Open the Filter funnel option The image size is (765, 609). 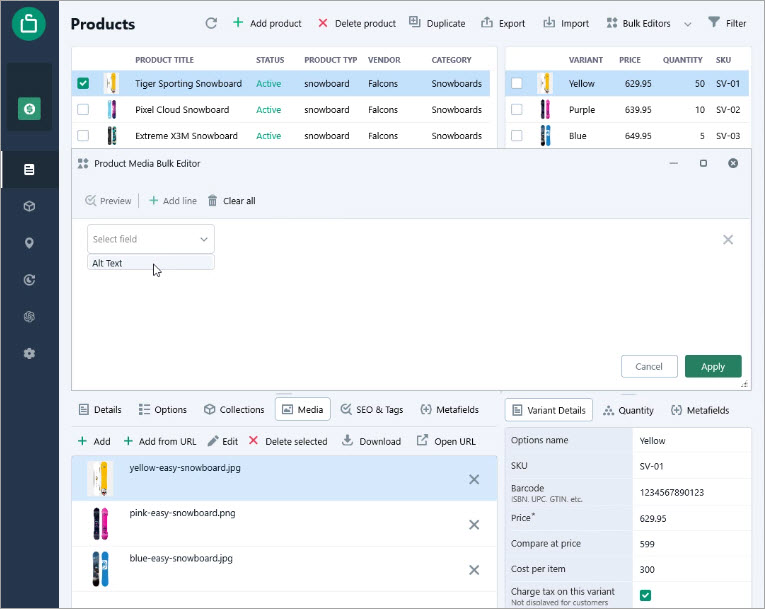click(727, 23)
